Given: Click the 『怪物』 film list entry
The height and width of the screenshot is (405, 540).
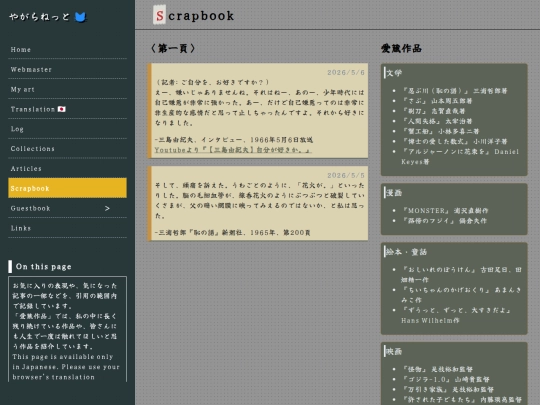Looking at the screenshot, I should 437,369.
